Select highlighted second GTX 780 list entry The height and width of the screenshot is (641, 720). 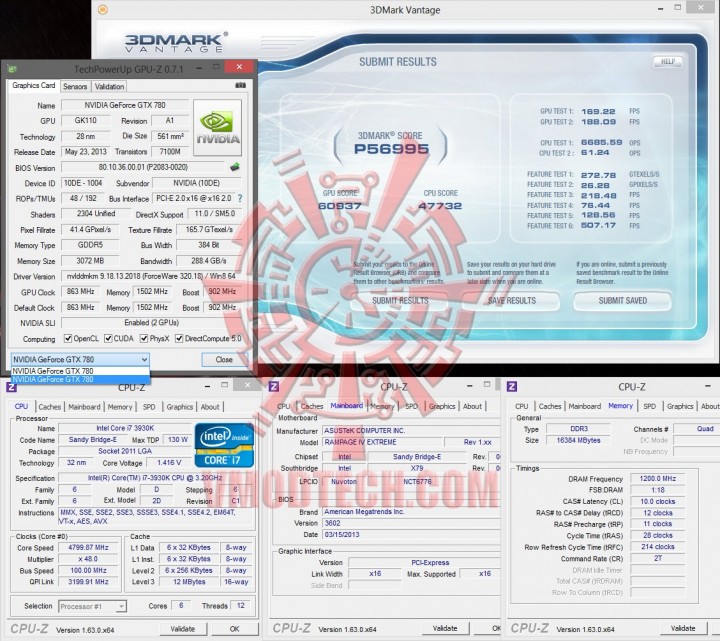(80, 379)
